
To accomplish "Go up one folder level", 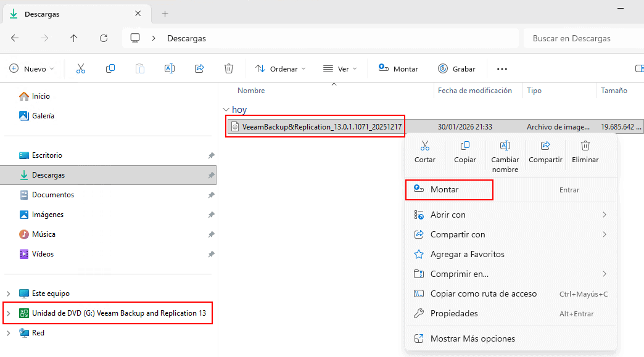I will pos(73,38).
